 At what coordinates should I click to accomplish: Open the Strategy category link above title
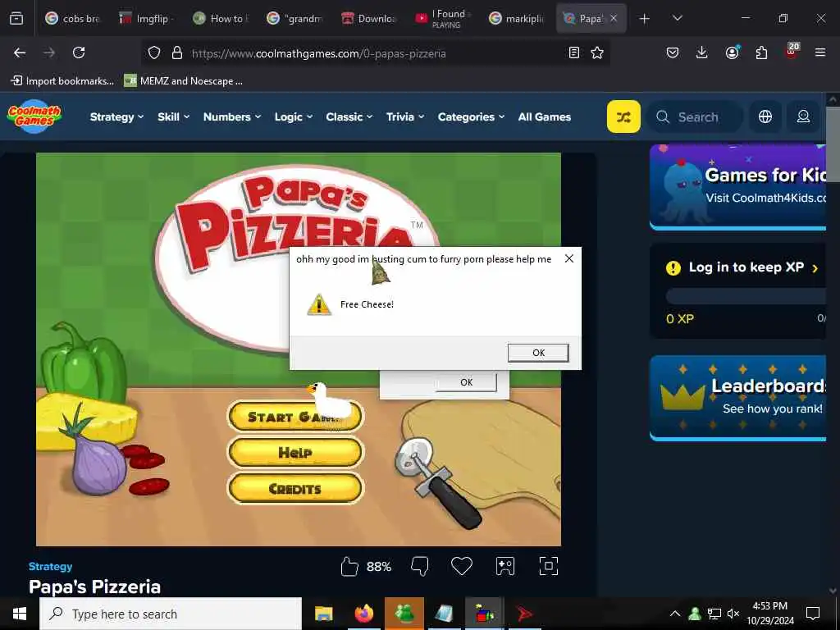[50, 566]
